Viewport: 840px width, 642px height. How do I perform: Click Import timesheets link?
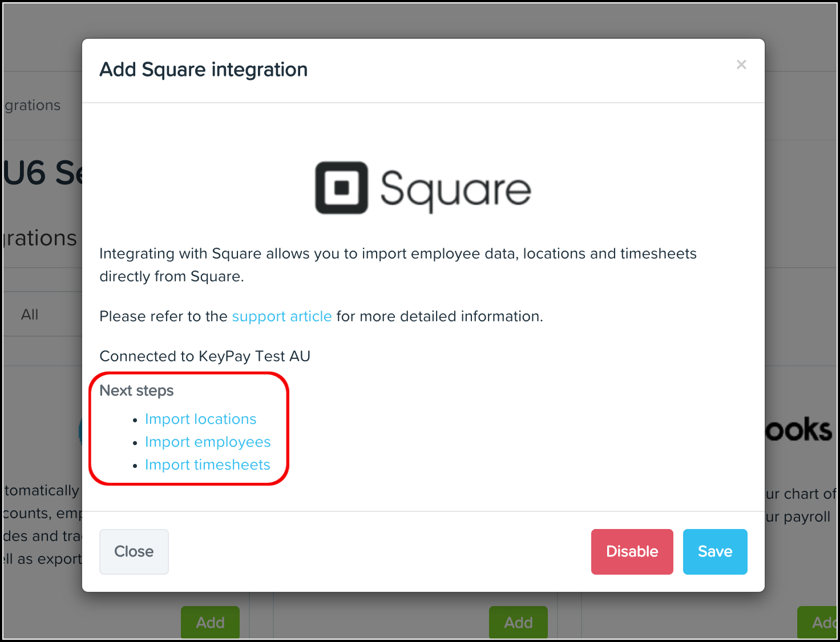point(208,465)
